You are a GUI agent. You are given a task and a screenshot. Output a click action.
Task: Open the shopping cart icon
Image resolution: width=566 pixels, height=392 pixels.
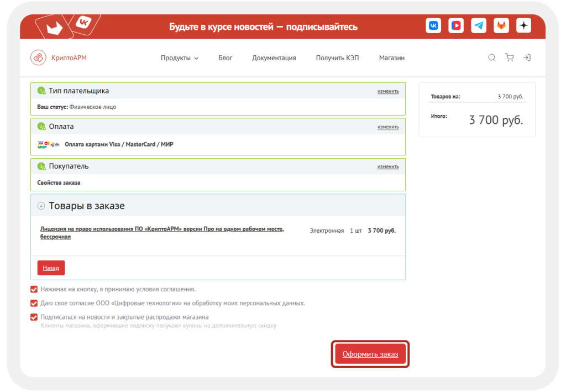click(509, 57)
